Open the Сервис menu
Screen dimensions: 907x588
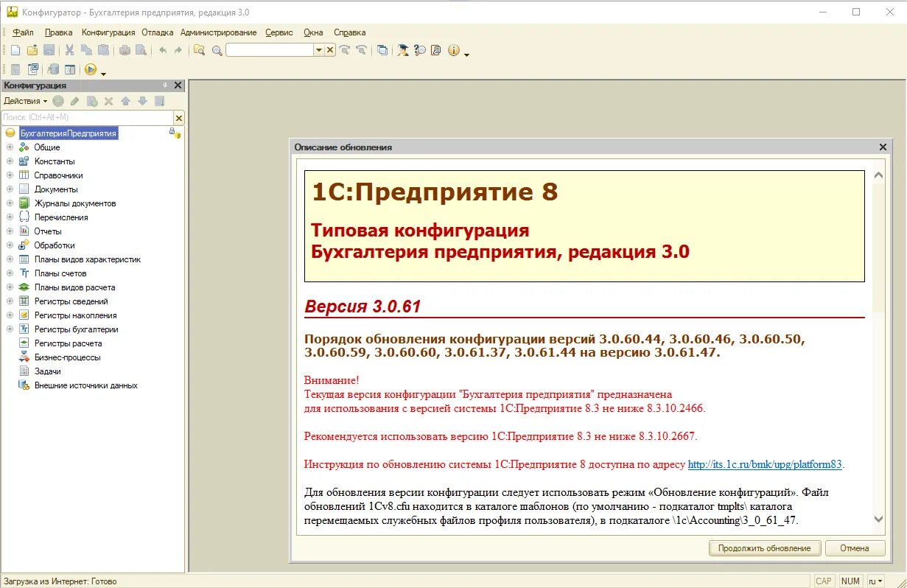[x=279, y=32]
